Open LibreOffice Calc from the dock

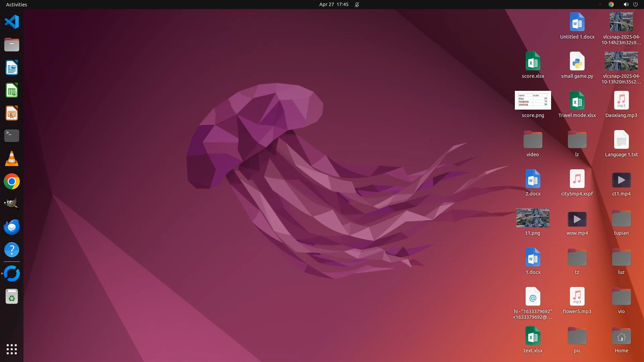[12, 90]
